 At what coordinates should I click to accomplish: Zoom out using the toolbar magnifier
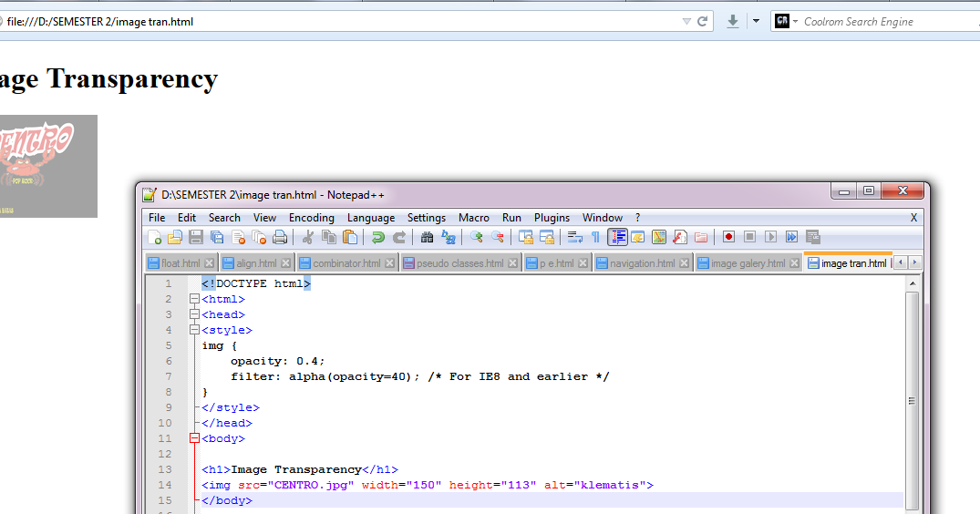[x=498, y=237]
